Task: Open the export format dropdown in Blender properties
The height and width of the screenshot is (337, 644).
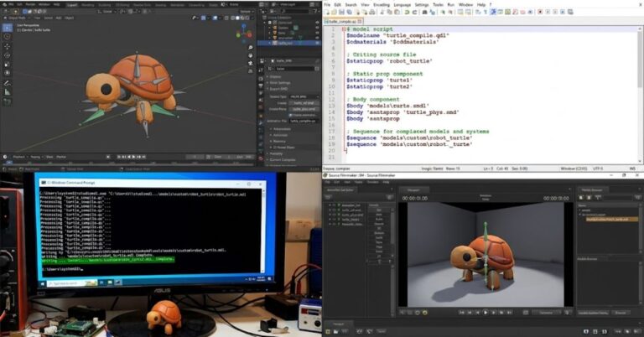Action: (304, 96)
